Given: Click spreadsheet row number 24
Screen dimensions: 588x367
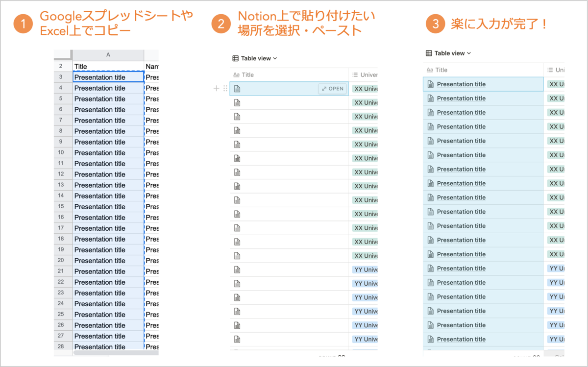Looking at the screenshot, I should pos(63,303).
